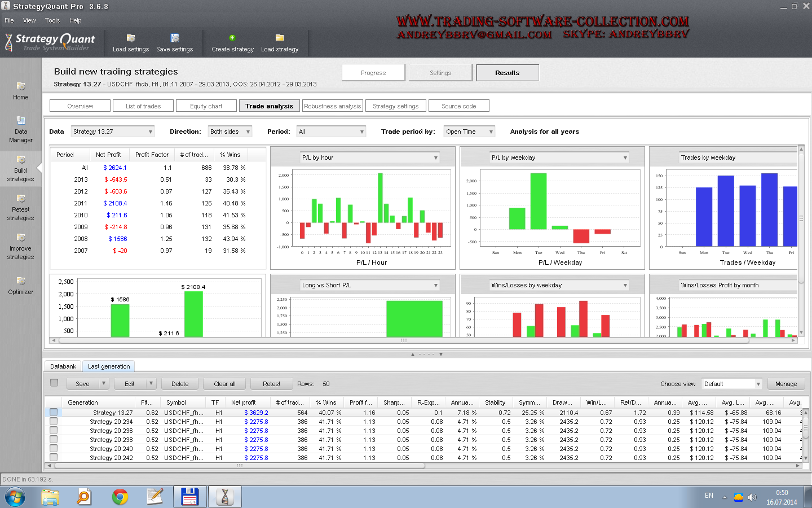The width and height of the screenshot is (812, 508).
Task: Open the P/L by hour chart dropdown
Action: click(369, 158)
